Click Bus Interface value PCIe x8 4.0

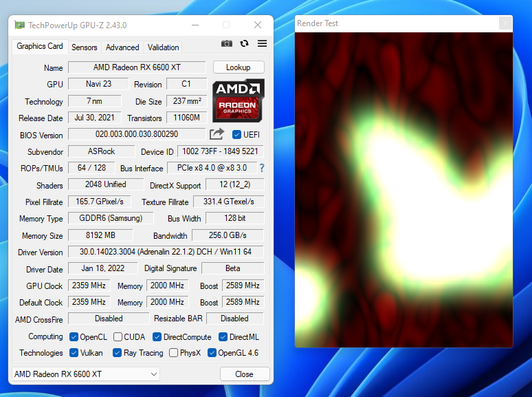click(212, 168)
